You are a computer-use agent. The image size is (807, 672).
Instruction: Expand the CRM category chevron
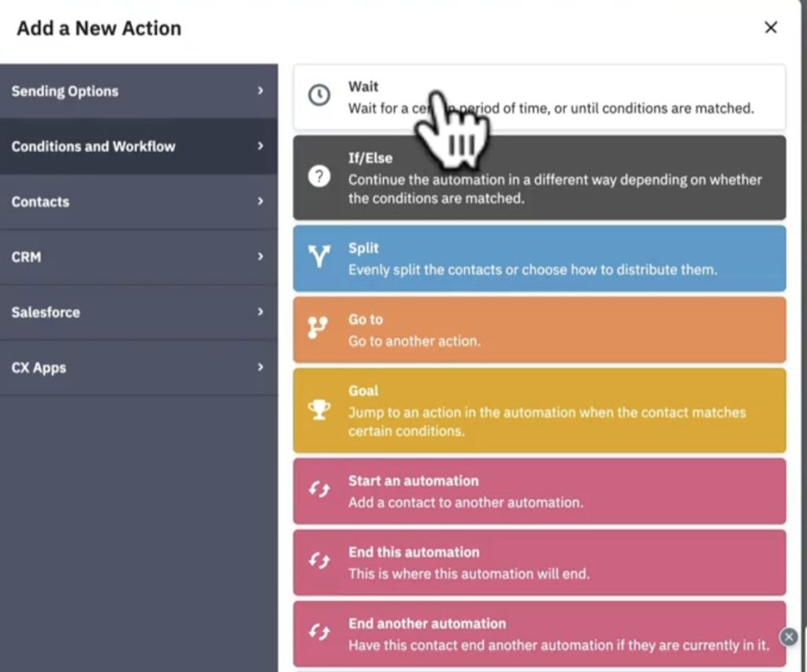tap(260, 257)
